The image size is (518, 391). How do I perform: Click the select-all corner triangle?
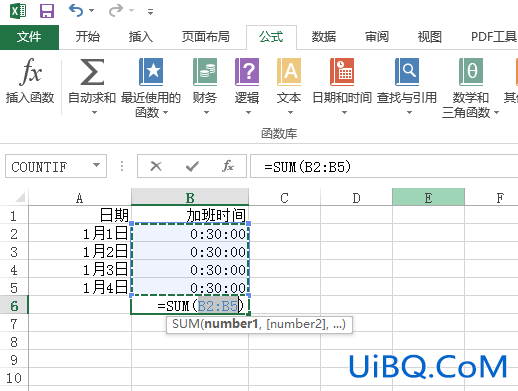[x=20, y=197]
